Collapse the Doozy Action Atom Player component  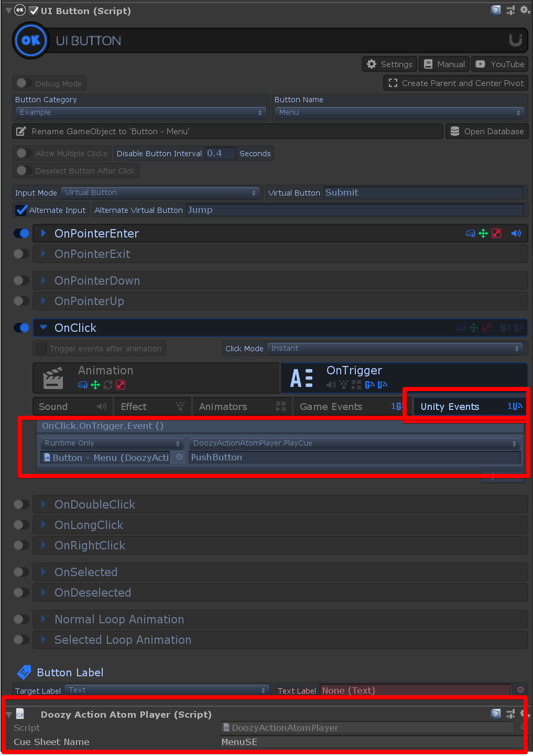(9, 715)
